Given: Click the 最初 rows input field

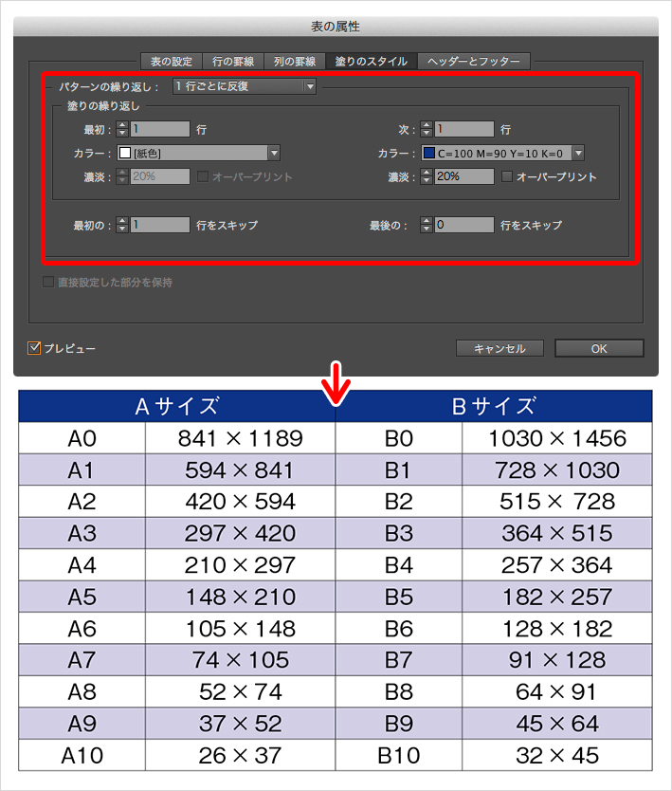Looking at the screenshot, I should [160, 129].
